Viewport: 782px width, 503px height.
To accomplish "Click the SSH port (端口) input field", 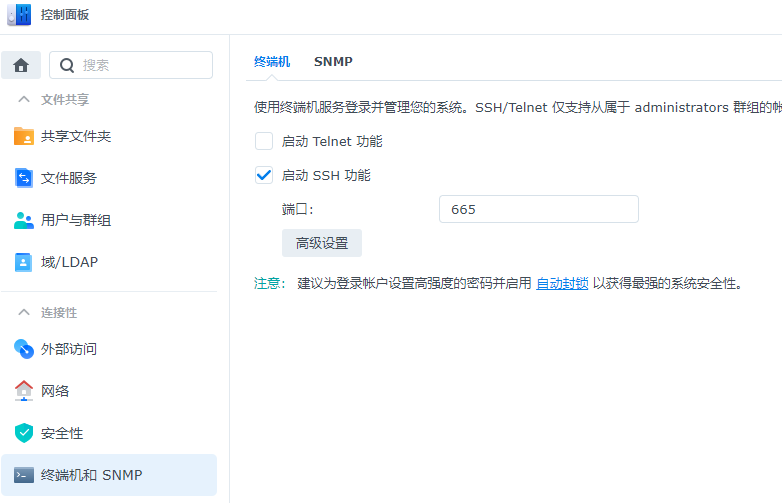I will (538, 209).
